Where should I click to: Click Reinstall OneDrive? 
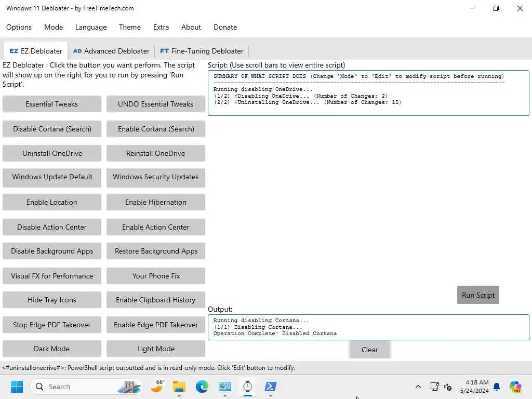[155, 153]
